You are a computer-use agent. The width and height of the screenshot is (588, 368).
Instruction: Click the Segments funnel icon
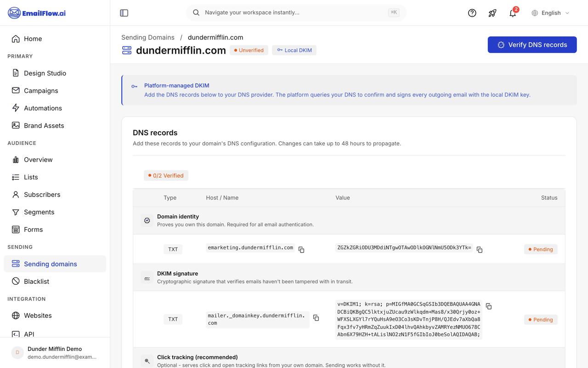pyautogui.click(x=16, y=212)
